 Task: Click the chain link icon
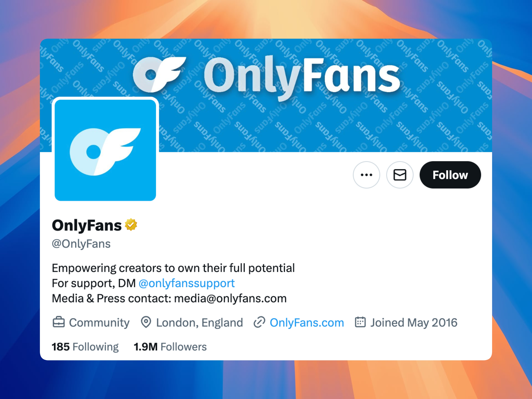[259, 322]
